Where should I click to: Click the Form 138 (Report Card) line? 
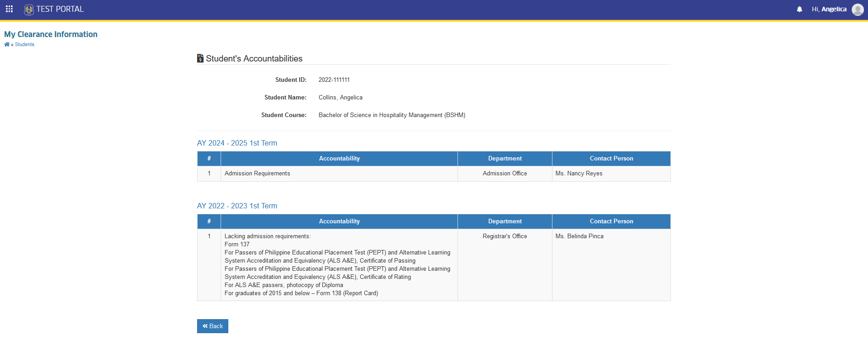pyautogui.click(x=302, y=293)
